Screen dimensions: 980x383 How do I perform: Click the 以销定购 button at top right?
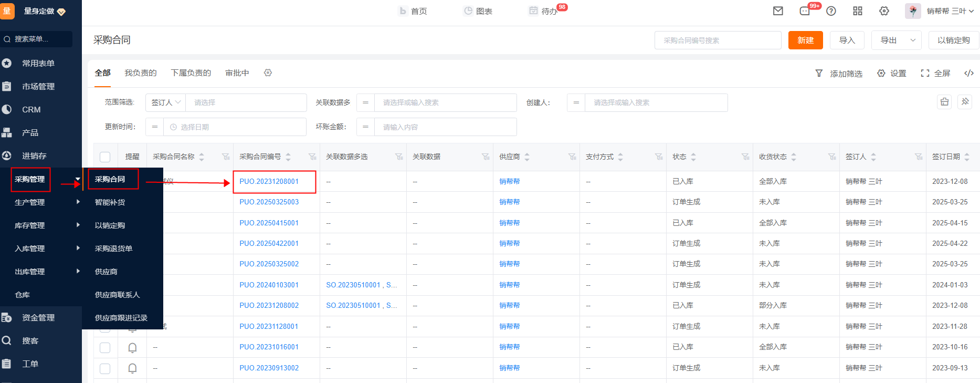pyautogui.click(x=954, y=40)
